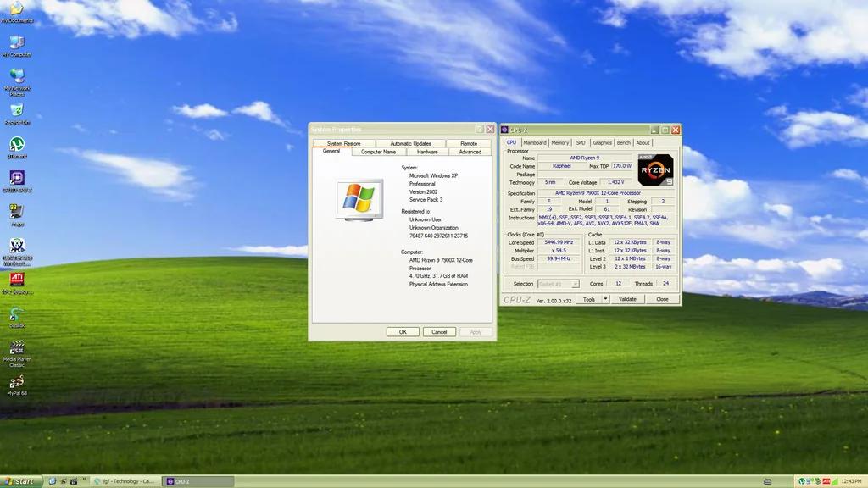Switch to the Mainboard tab in CPU-Z
This screenshot has height=488, width=868.
(x=534, y=142)
